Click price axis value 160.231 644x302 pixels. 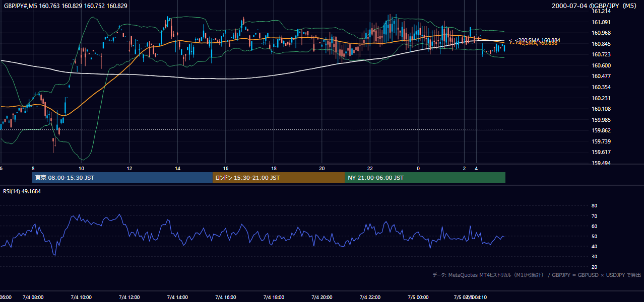601,98
